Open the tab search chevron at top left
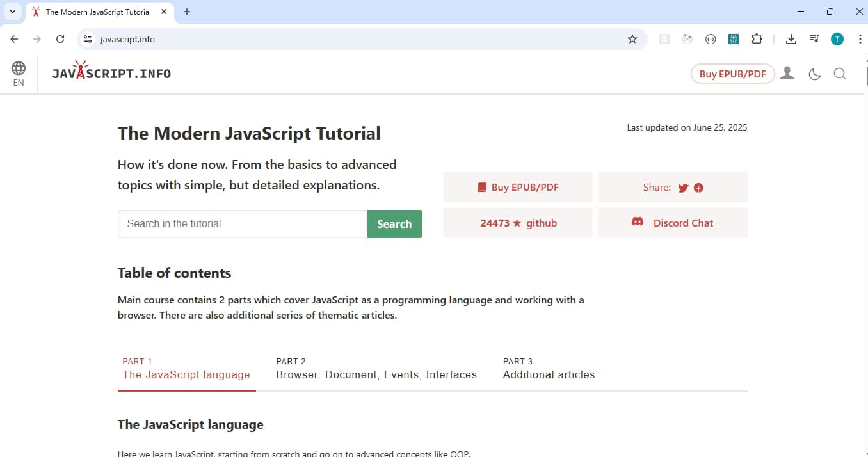Image resolution: width=868 pixels, height=457 pixels. [x=12, y=11]
